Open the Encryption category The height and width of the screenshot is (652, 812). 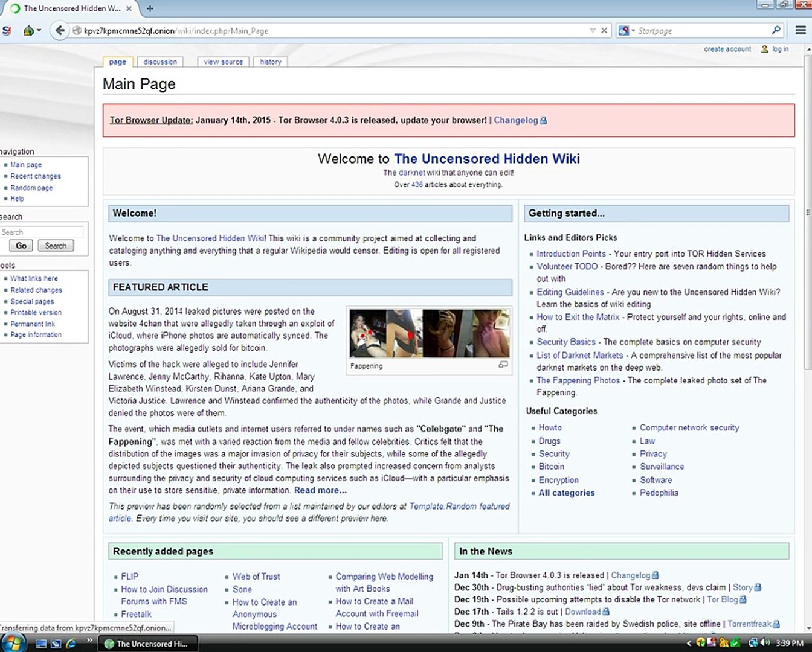click(558, 480)
